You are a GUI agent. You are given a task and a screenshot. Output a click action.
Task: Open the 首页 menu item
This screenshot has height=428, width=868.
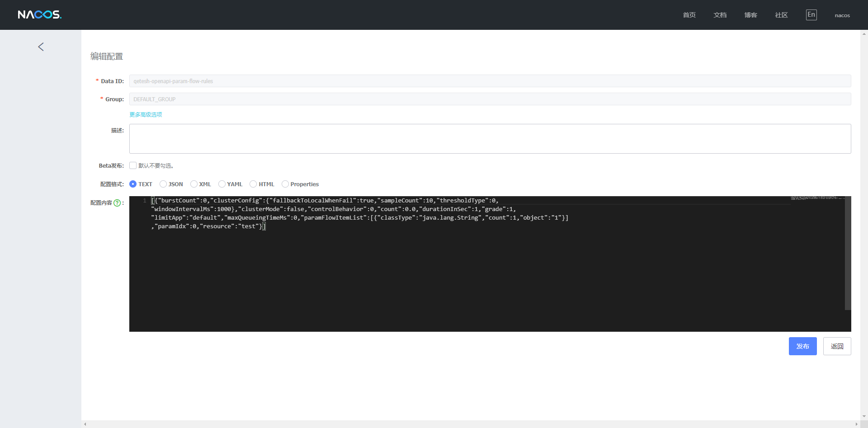pos(689,15)
